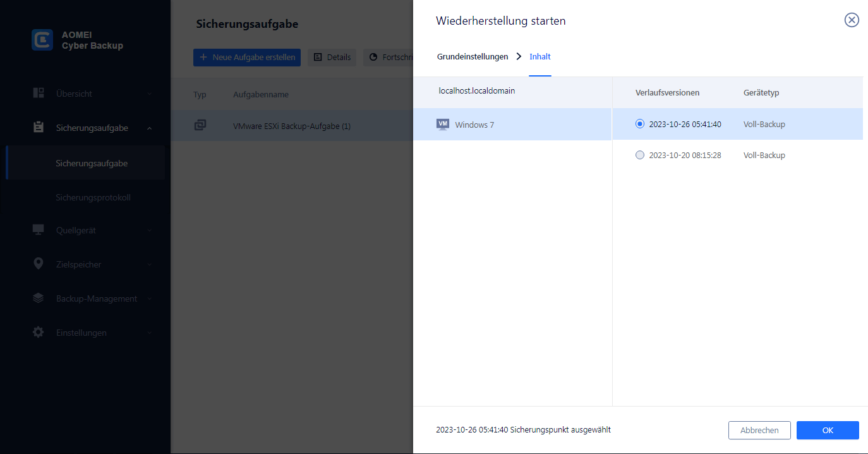
Task: Click the Quellgerät monitor icon
Action: click(39, 230)
